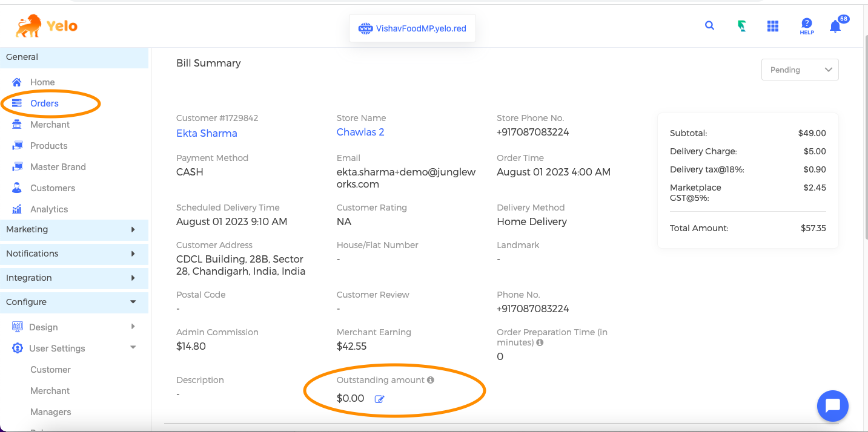This screenshot has width=868, height=432.
Task: Expand the Notifications sidebar section
Action: 74,254
